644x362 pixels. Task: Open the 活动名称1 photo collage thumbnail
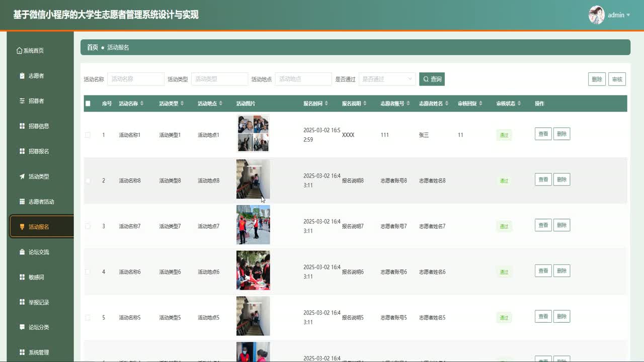click(253, 133)
